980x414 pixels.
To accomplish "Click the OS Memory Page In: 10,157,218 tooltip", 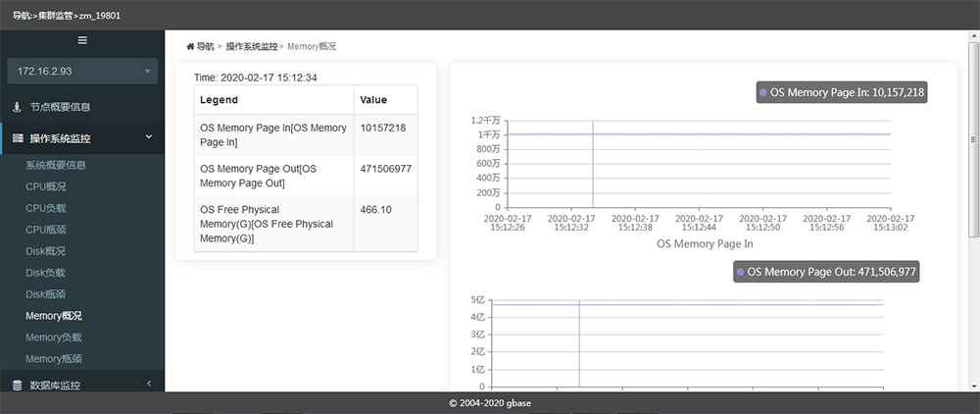I will [843, 92].
